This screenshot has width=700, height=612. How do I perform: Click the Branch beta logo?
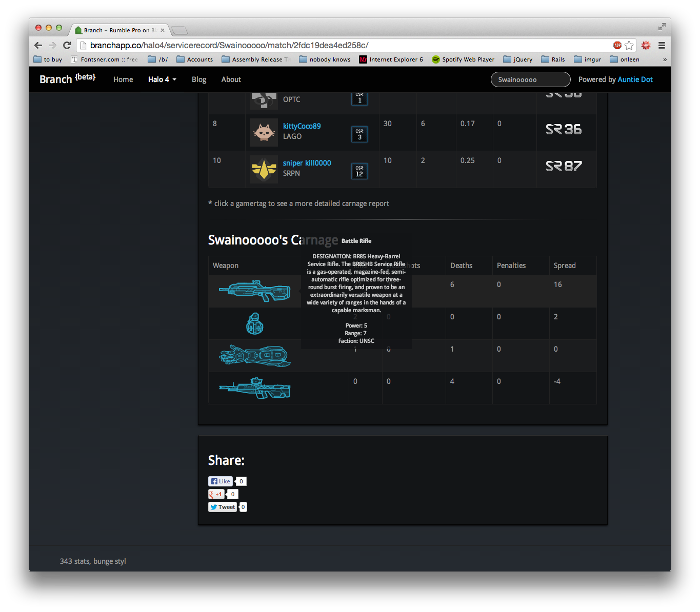(x=67, y=79)
